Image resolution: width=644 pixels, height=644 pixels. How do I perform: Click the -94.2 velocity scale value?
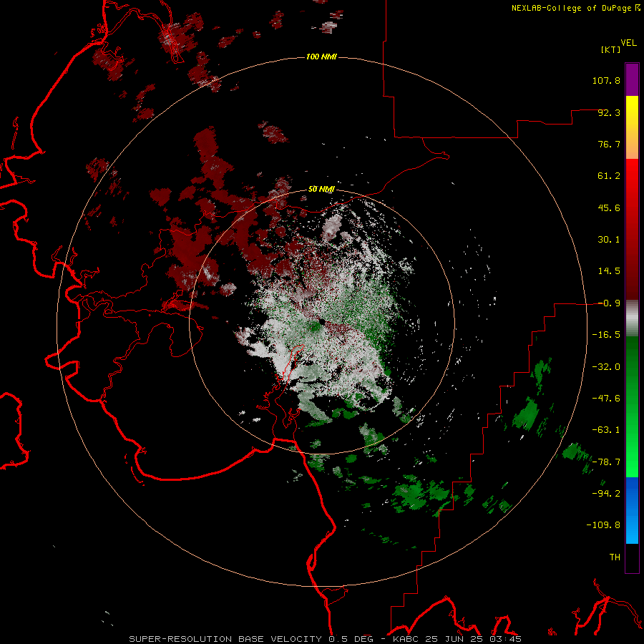(606, 494)
